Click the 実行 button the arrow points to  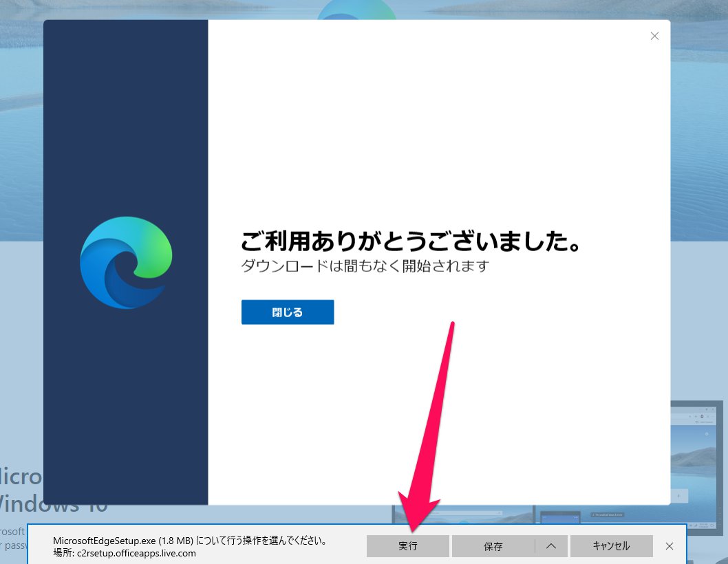[x=407, y=545]
